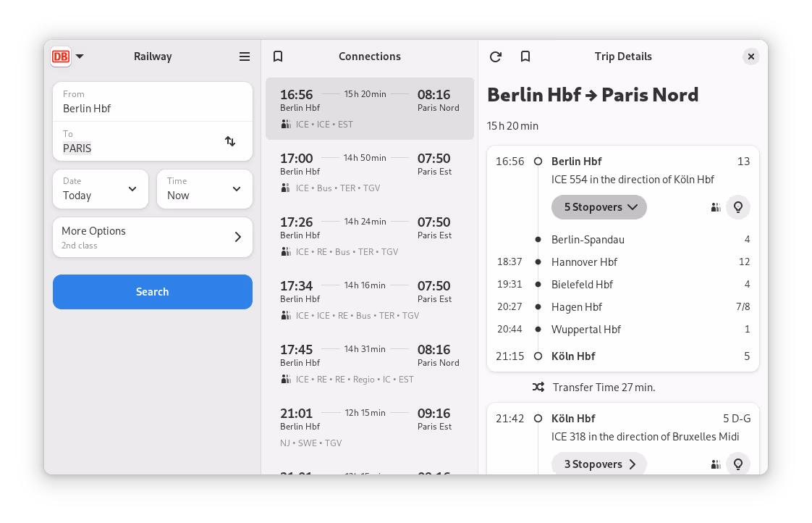Open the hamburger main menu
Screen dimensions: 812x523
pos(245,57)
